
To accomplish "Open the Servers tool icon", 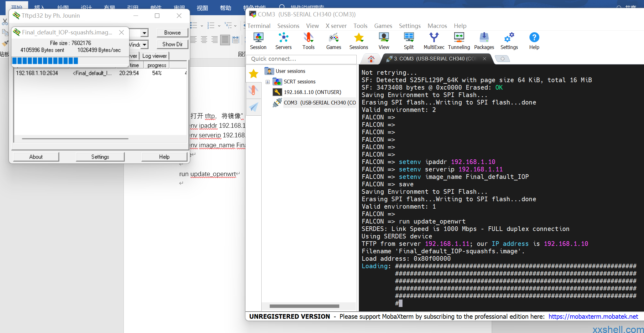I will pos(283,41).
